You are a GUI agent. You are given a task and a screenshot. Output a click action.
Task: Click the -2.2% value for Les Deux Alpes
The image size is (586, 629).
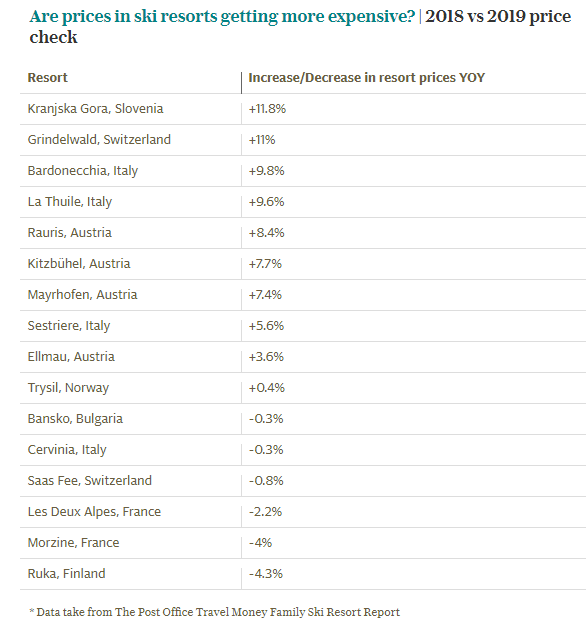265,512
